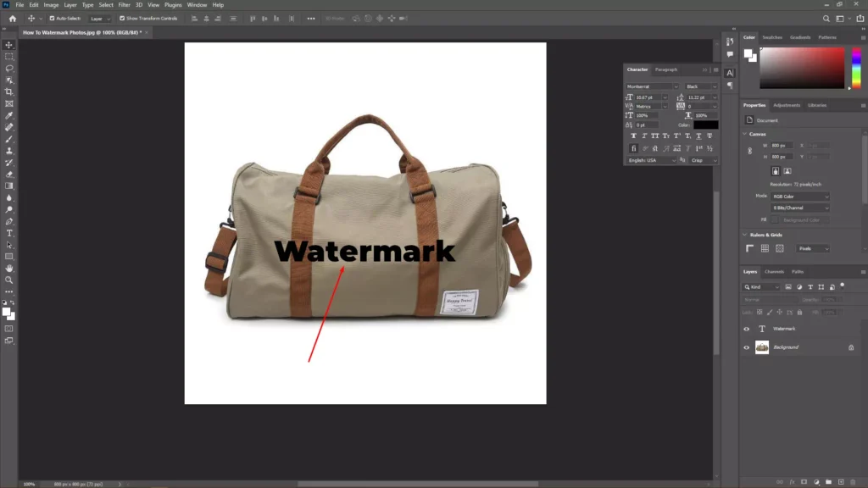Toggle the Auto-Select checkbox
This screenshot has height=488, width=868.
52,19
